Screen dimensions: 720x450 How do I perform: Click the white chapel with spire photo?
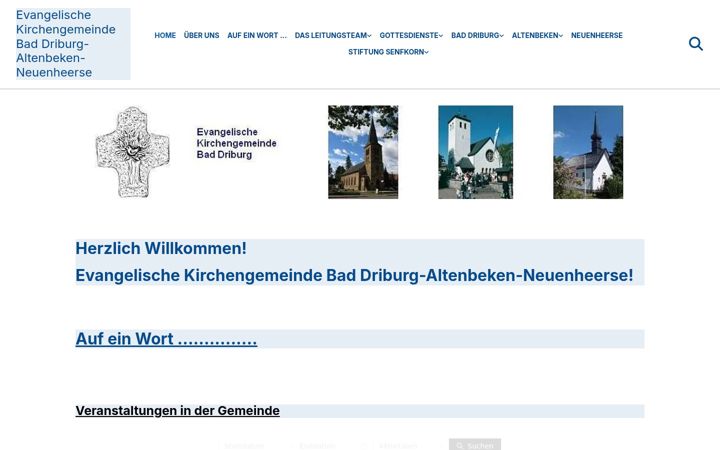(x=588, y=152)
